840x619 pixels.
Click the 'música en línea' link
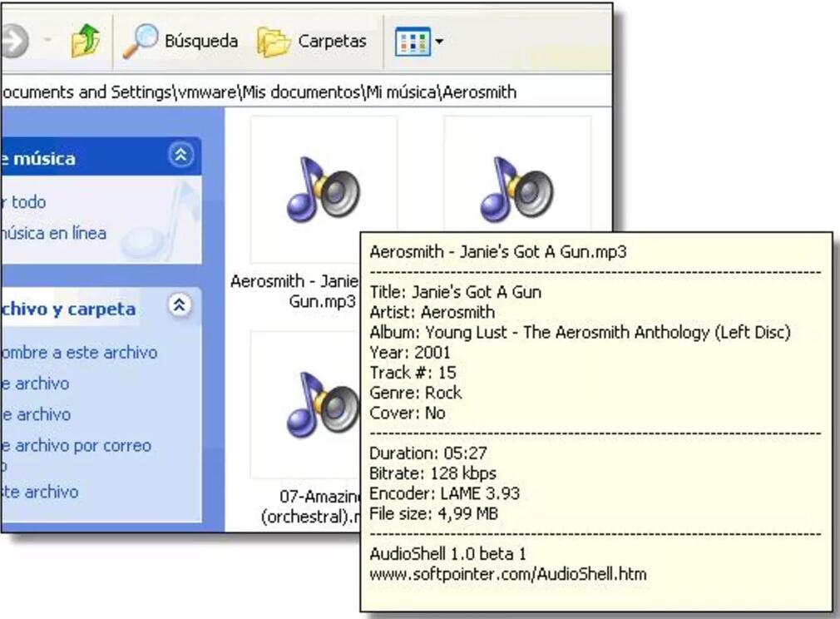[53, 234]
